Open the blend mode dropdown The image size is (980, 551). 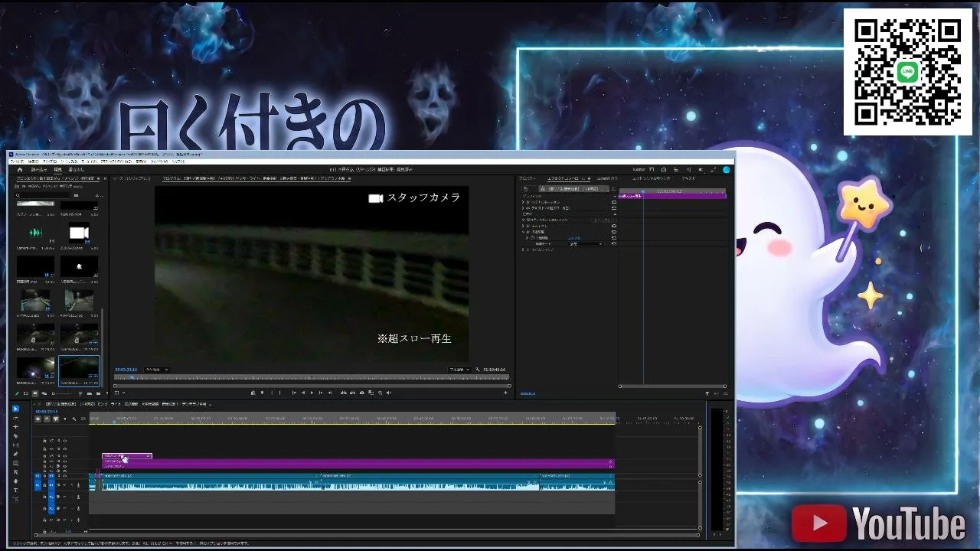pyautogui.click(x=586, y=244)
